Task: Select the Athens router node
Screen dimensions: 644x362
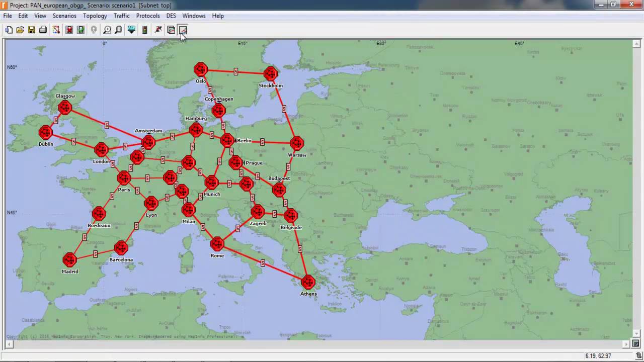Action: (308, 282)
